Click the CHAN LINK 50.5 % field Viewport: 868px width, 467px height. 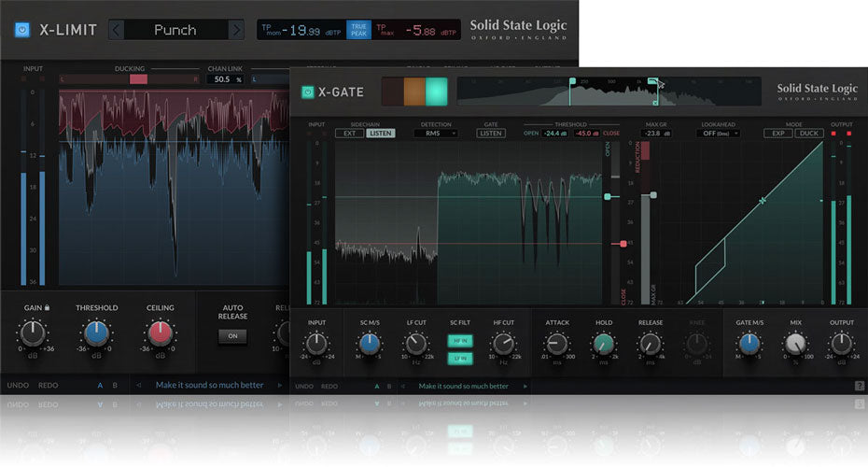(225, 79)
